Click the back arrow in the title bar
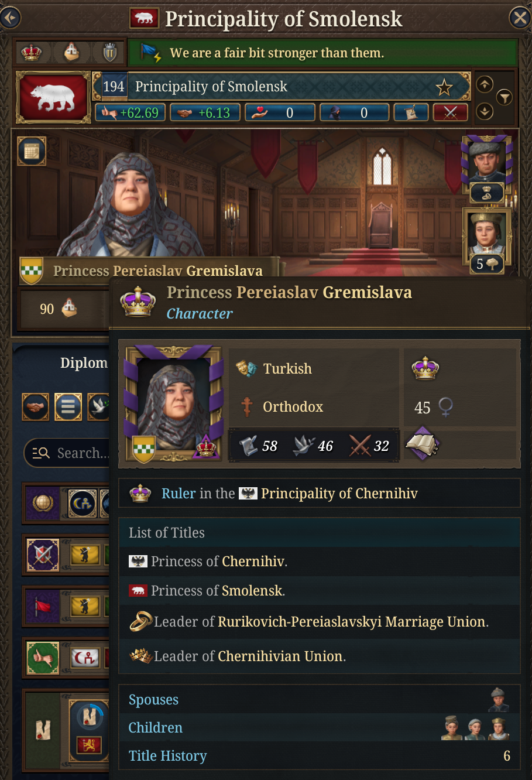This screenshot has width=532, height=780. pyautogui.click(x=10, y=18)
